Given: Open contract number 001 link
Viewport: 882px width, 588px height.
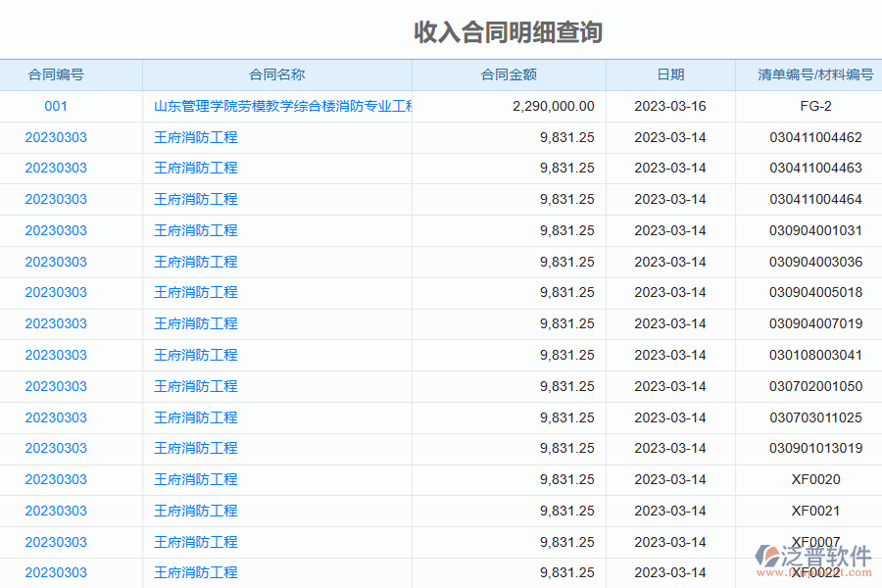Looking at the screenshot, I should (x=56, y=106).
